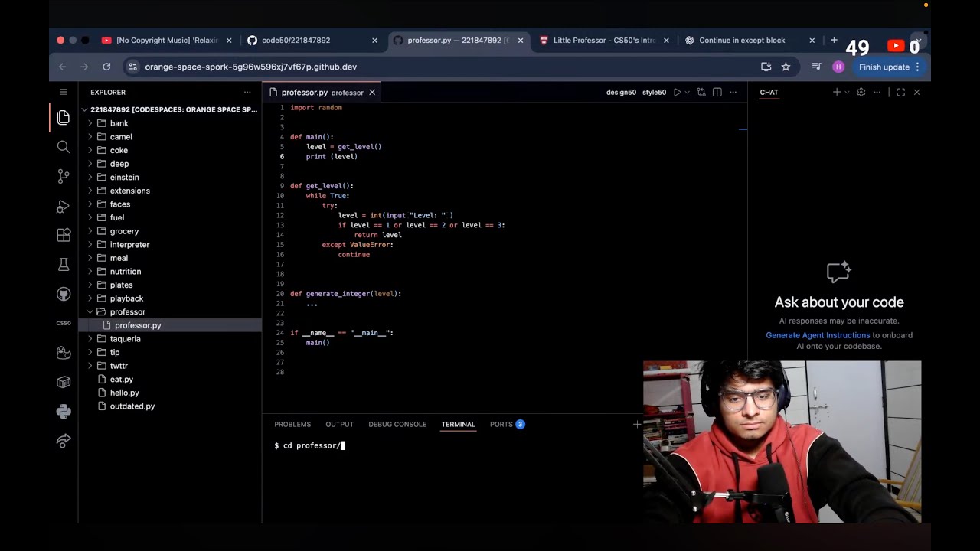The width and height of the screenshot is (980, 551).
Task: Click the Run Python File play icon
Action: tap(677, 92)
